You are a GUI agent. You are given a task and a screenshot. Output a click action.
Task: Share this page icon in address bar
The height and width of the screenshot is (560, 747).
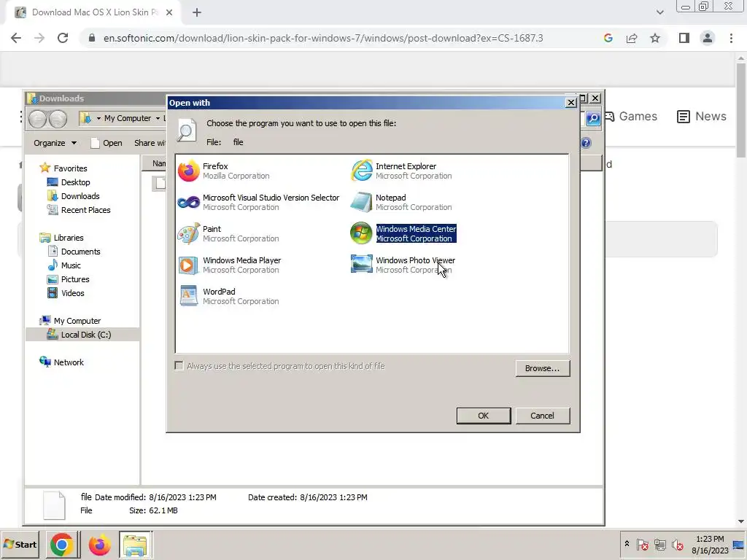click(632, 38)
